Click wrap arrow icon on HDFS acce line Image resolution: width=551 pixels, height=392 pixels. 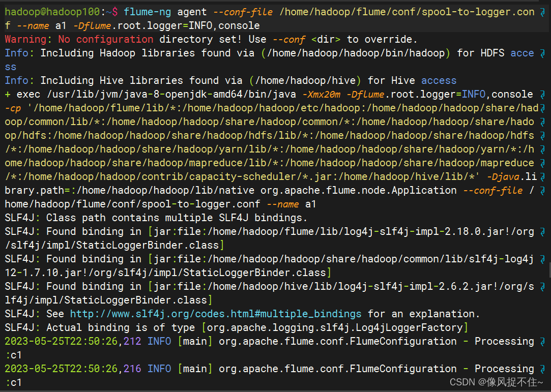click(x=542, y=54)
